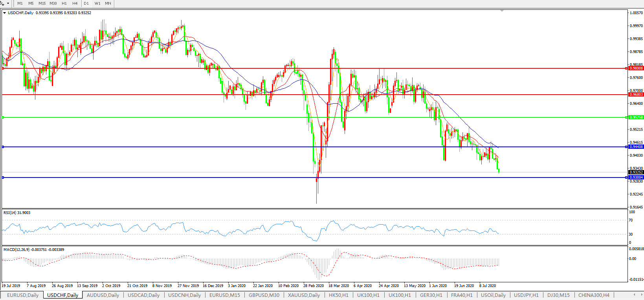
Task: Click the line studies tool icon
Action: (x=2, y=3)
